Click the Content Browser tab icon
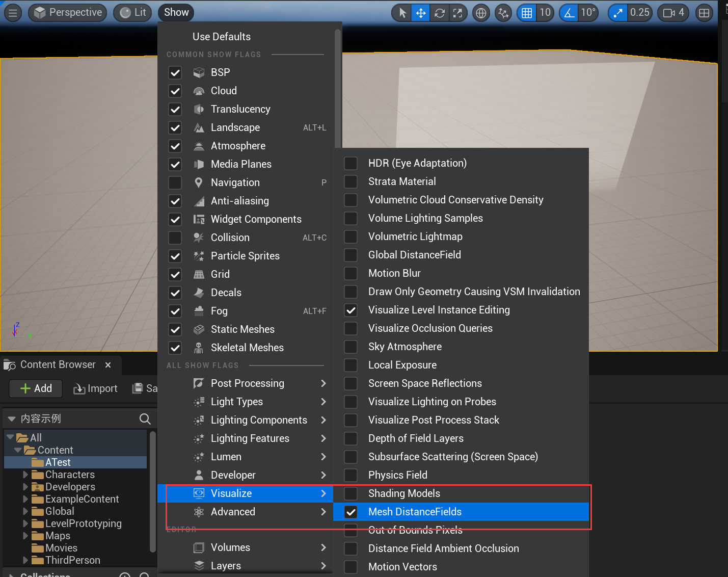The image size is (728, 577). click(10, 365)
